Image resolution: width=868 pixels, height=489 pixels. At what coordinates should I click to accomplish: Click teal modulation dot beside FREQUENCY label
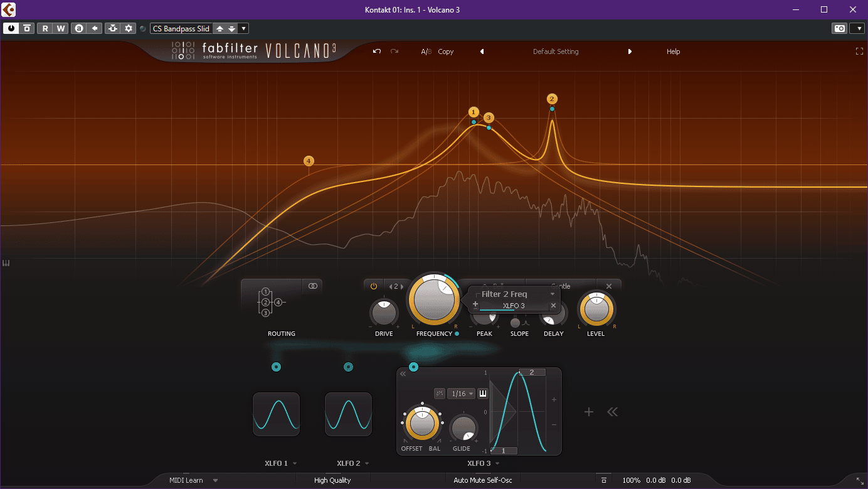[457, 334]
